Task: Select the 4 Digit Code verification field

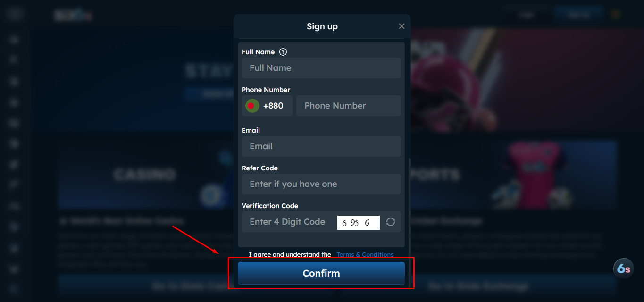Action: click(x=289, y=222)
